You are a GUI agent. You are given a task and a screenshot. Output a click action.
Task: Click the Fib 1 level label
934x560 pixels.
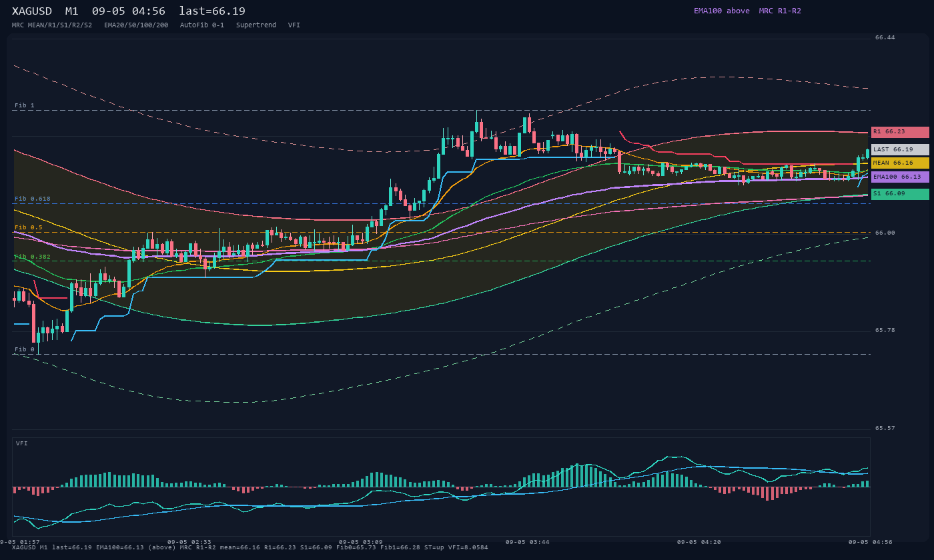pyautogui.click(x=25, y=105)
